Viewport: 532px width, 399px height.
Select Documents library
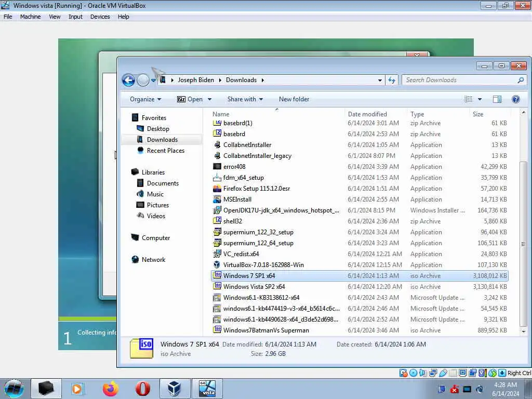(163, 183)
